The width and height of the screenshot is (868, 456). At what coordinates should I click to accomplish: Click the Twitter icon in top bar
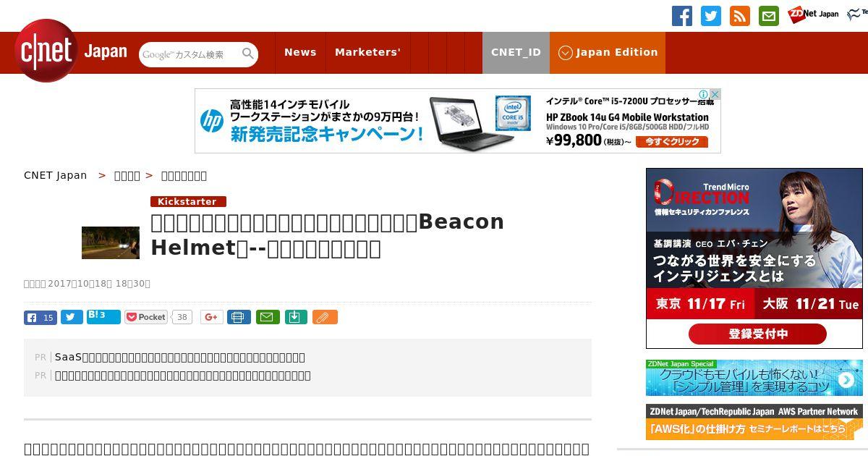[x=711, y=15]
